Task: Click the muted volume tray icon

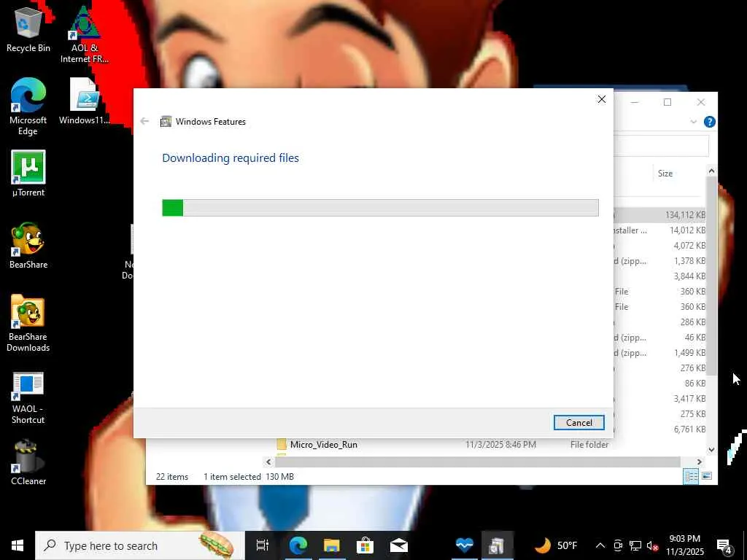Action: click(x=652, y=545)
